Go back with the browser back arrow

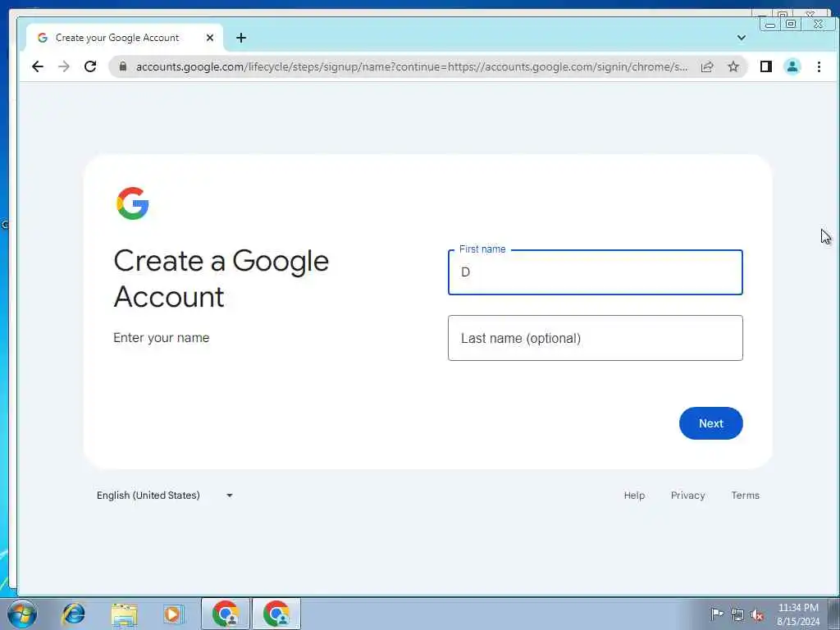point(37,66)
